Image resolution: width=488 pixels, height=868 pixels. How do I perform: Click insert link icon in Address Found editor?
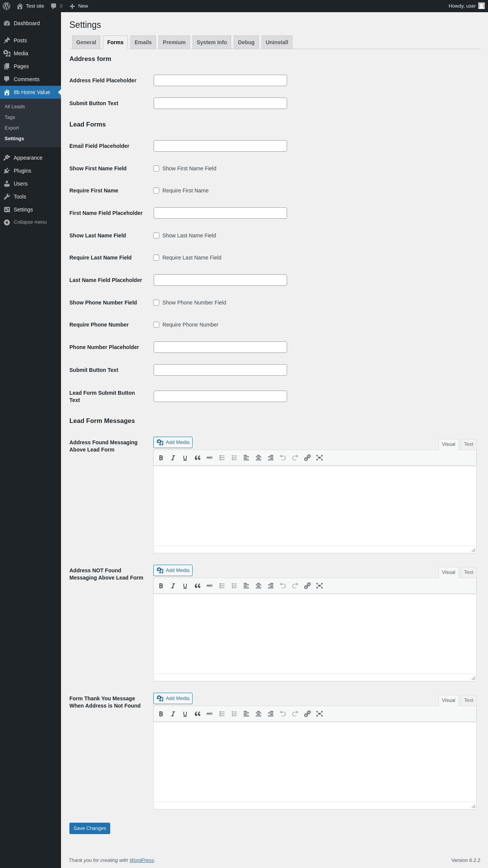(x=307, y=458)
